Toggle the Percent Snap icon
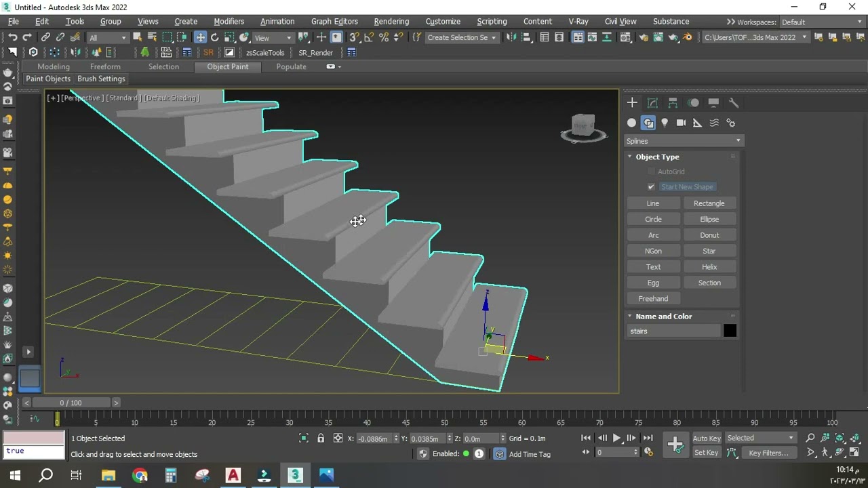This screenshot has height=488, width=868. coord(384,37)
